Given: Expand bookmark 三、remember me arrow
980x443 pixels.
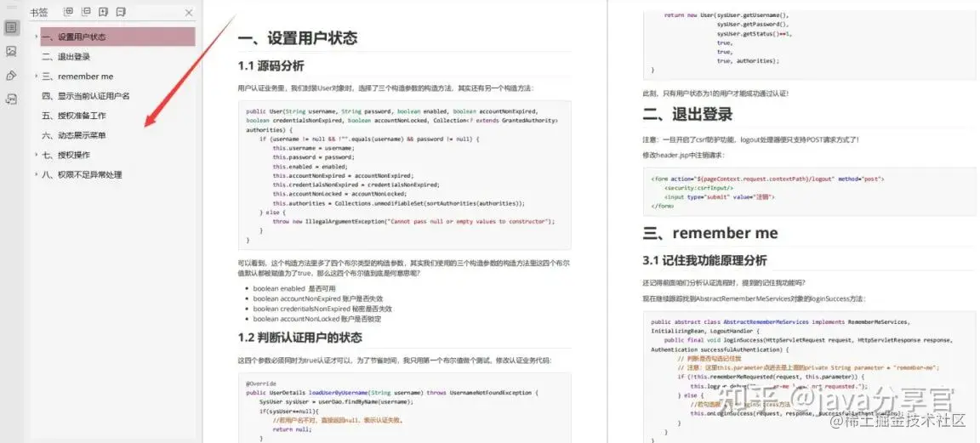Looking at the screenshot, I should point(37,77).
